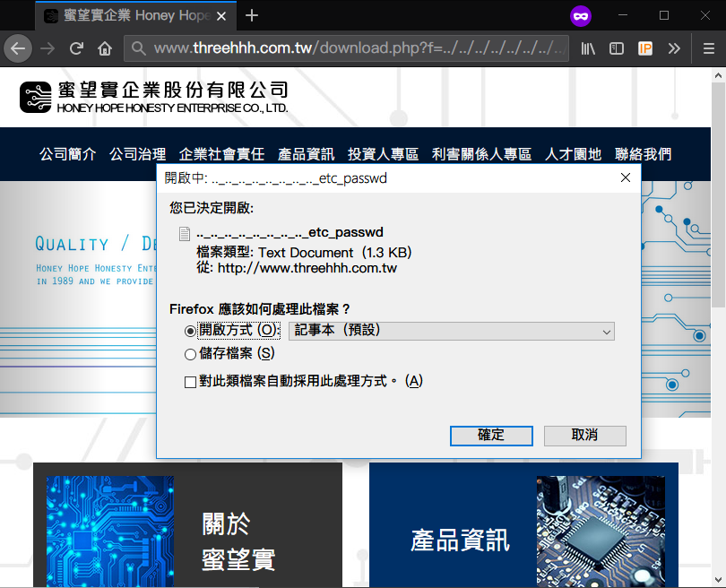The width and height of the screenshot is (726, 588).
Task: Go to the home page icon
Action: click(105, 48)
